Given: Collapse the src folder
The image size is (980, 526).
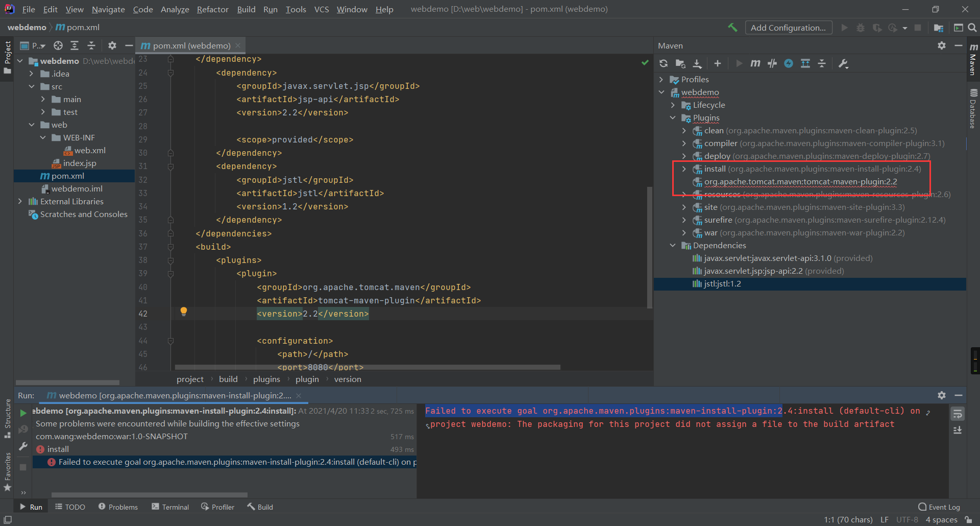Looking at the screenshot, I should point(32,86).
